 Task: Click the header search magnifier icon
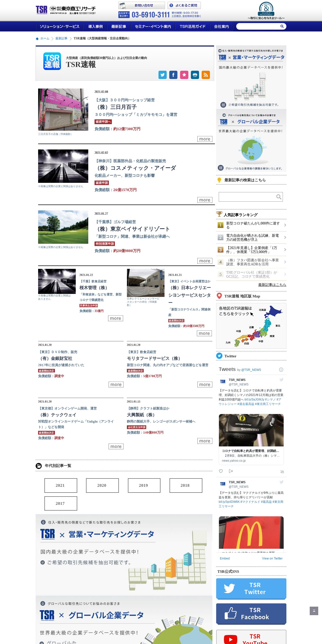[282, 26]
